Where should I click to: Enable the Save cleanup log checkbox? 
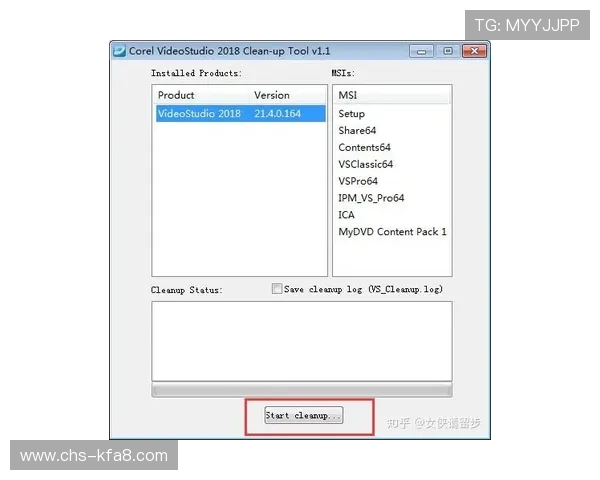click(277, 289)
